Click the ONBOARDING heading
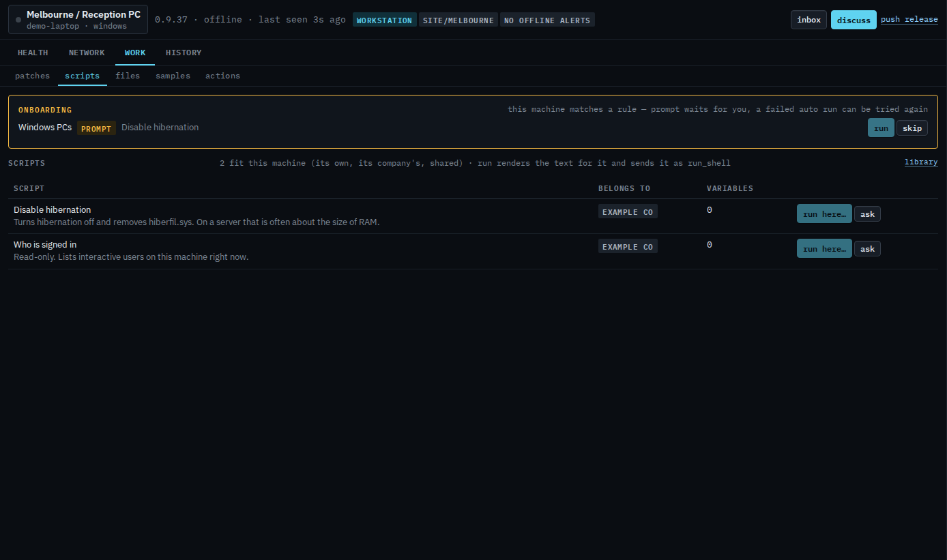Image resolution: width=947 pixels, height=560 pixels. pos(45,110)
